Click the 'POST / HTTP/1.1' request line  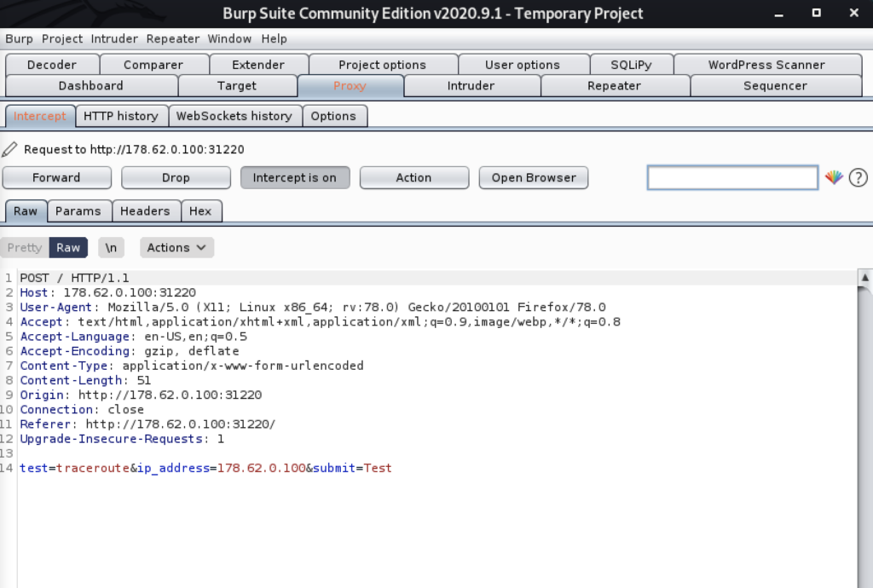(75, 278)
